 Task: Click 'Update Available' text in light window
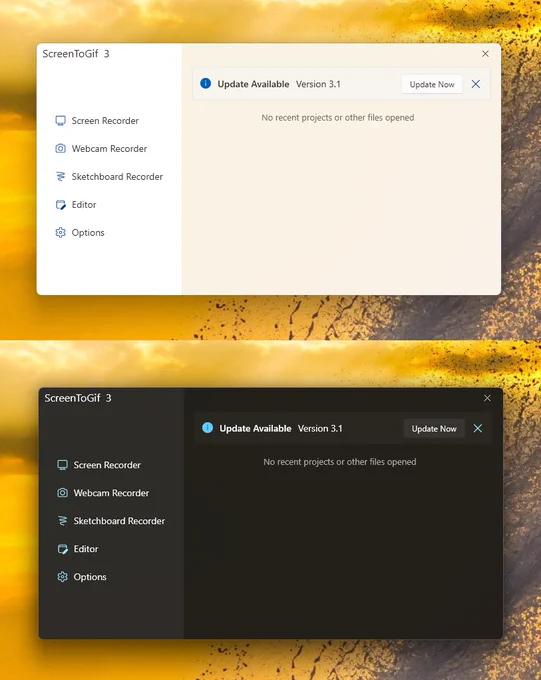253,84
